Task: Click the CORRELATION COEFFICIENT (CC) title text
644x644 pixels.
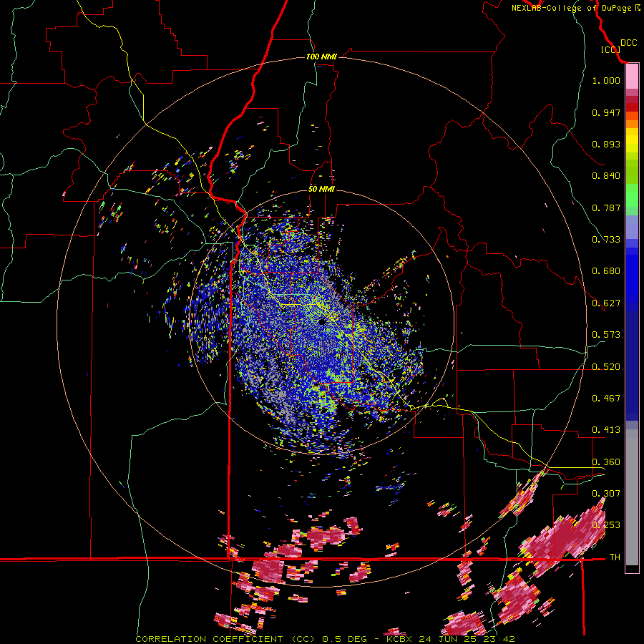Action: point(225,639)
